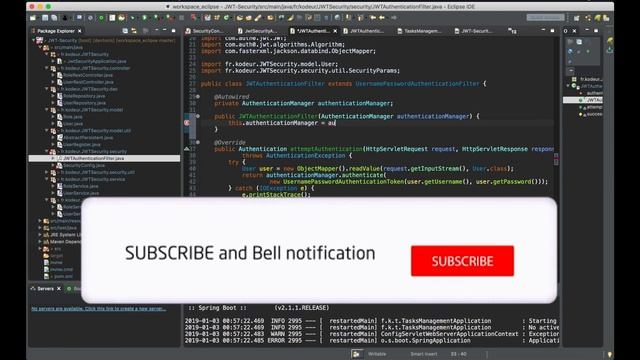640x360 pixels.
Task: Open the Outline view menu arrow
Action: point(571,70)
